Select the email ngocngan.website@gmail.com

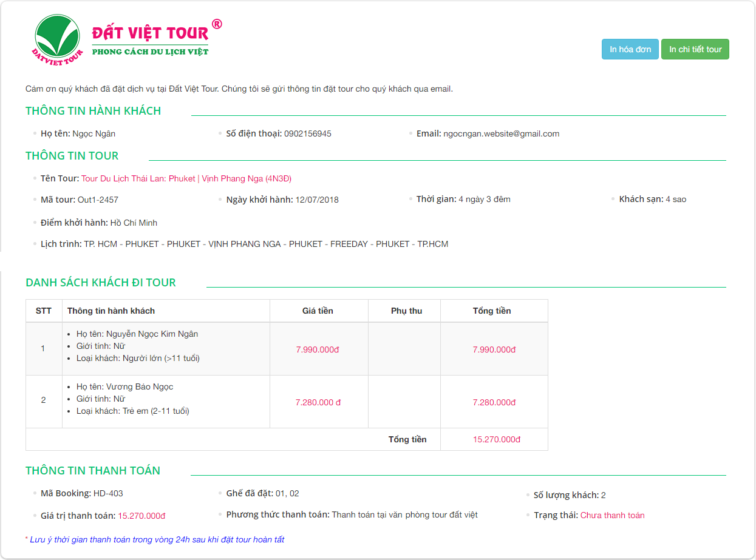click(x=502, y=133)
